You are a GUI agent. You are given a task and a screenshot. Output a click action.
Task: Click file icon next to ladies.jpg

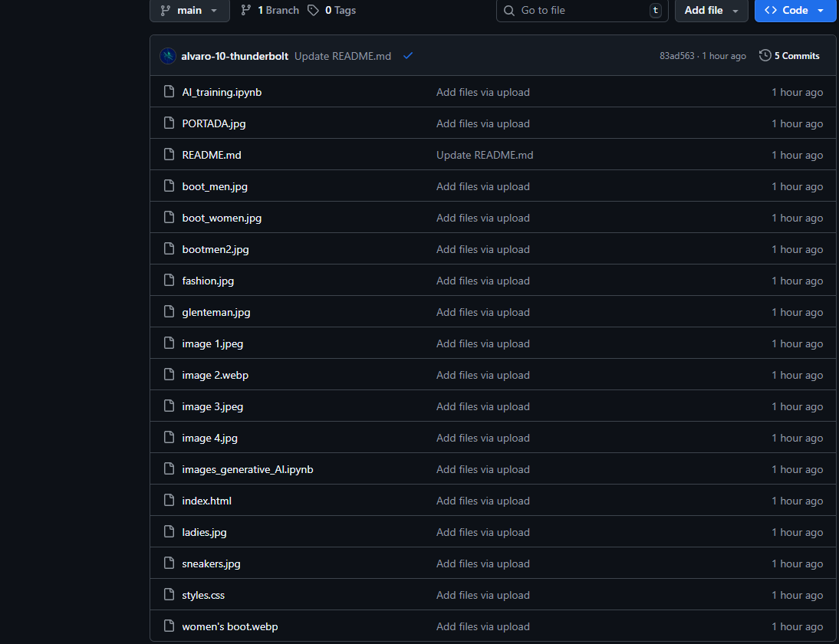click(x=169, y=531)
